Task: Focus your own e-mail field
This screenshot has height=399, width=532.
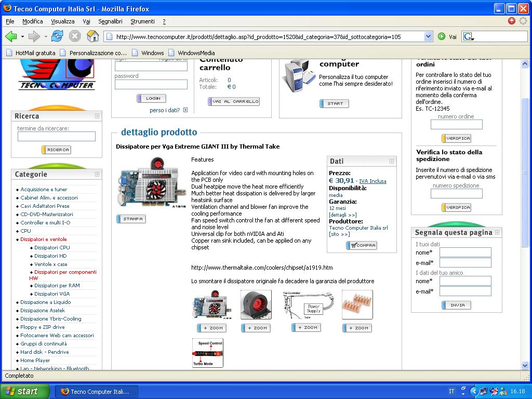Action: coord(465,262)
